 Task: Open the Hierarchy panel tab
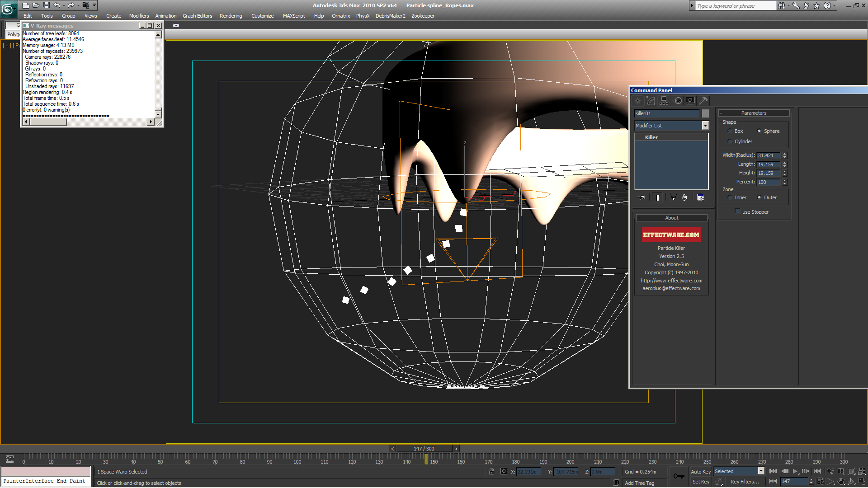pos(664,101)
